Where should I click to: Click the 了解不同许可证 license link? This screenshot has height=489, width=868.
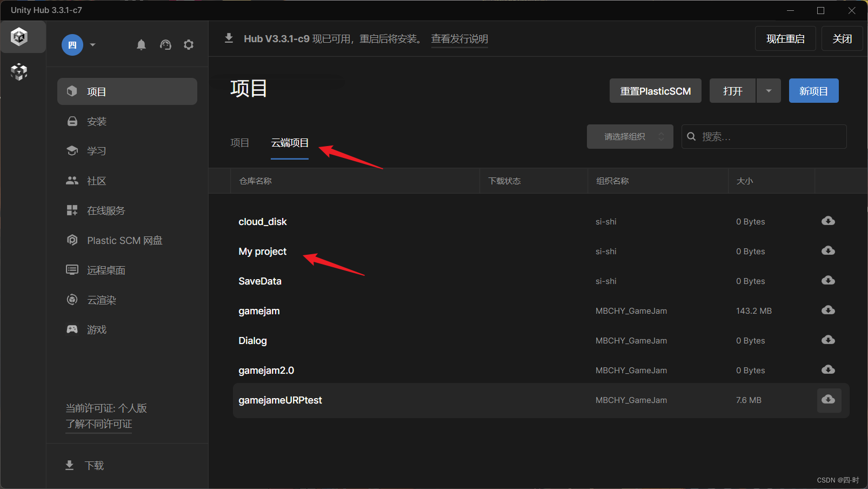[x=99, y=424]
